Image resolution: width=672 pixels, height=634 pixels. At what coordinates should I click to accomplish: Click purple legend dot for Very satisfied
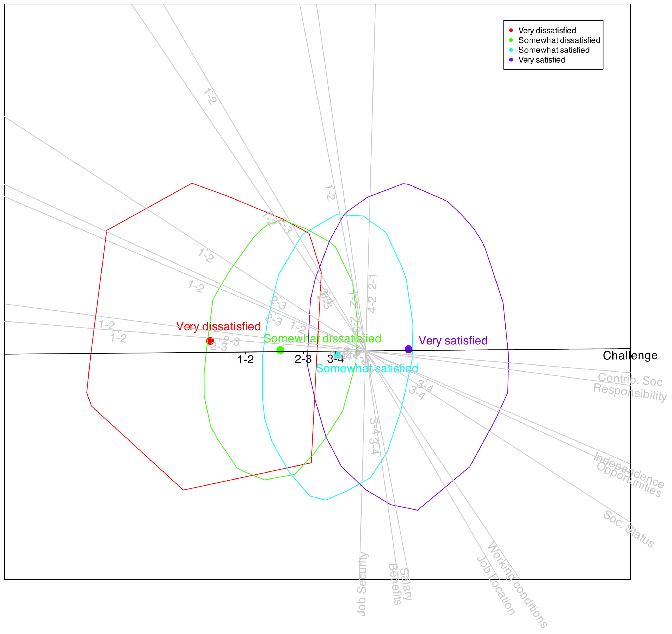(x=511, y=60)
